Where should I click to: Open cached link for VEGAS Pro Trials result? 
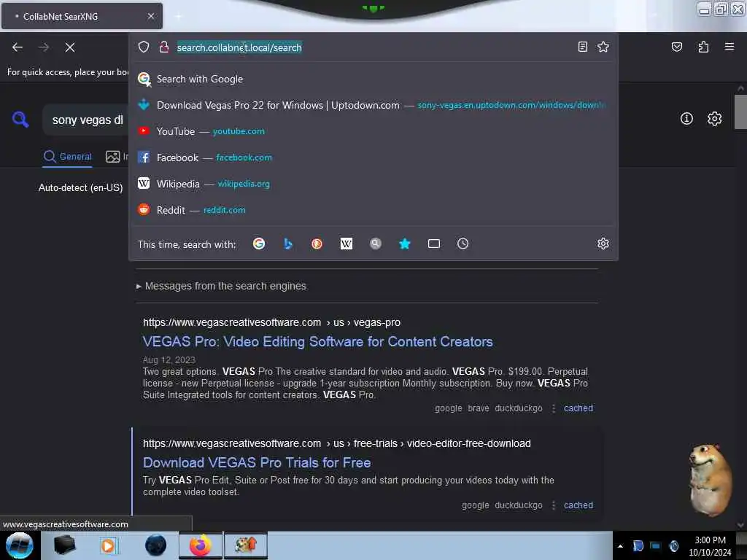pyautogui.click(x=578, y=505)
